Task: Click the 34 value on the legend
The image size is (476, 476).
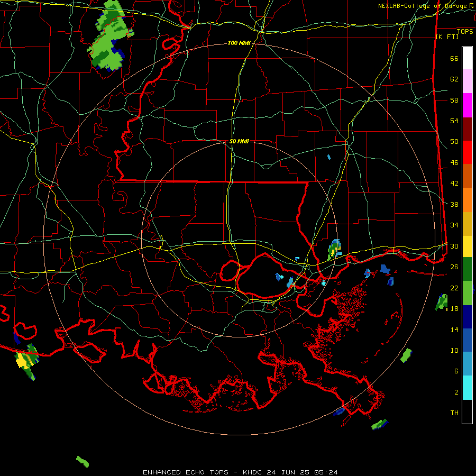Action: (454, 225)
